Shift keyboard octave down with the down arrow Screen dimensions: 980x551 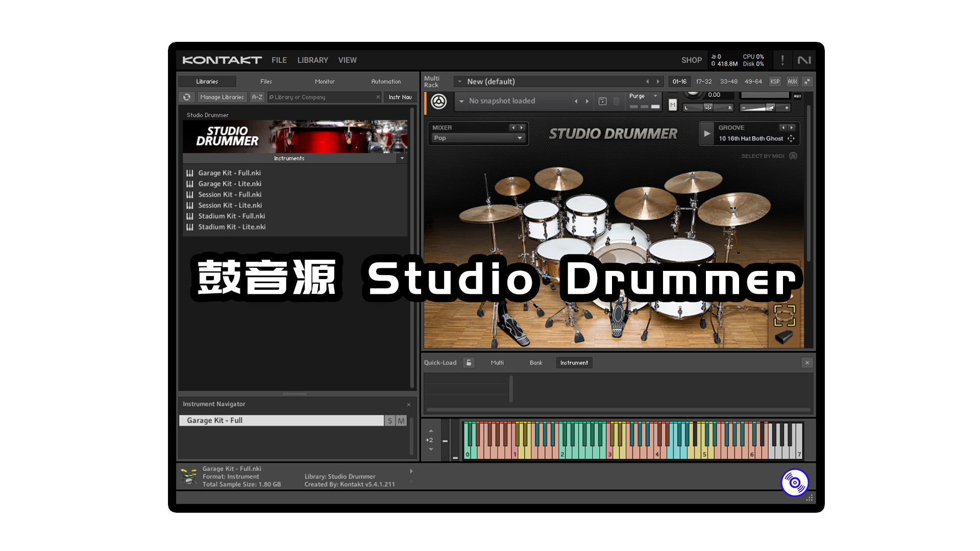(x=431, y=449)
